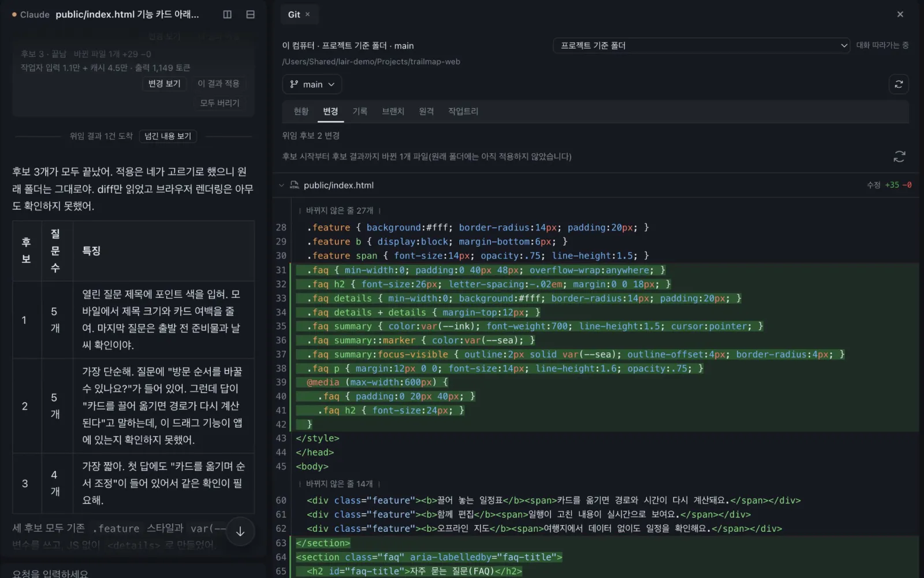Switch conversation pane to side-by-side column layout
Image resolution: width=924 pixels, height=578 pixels.
(x=228, y=14)
